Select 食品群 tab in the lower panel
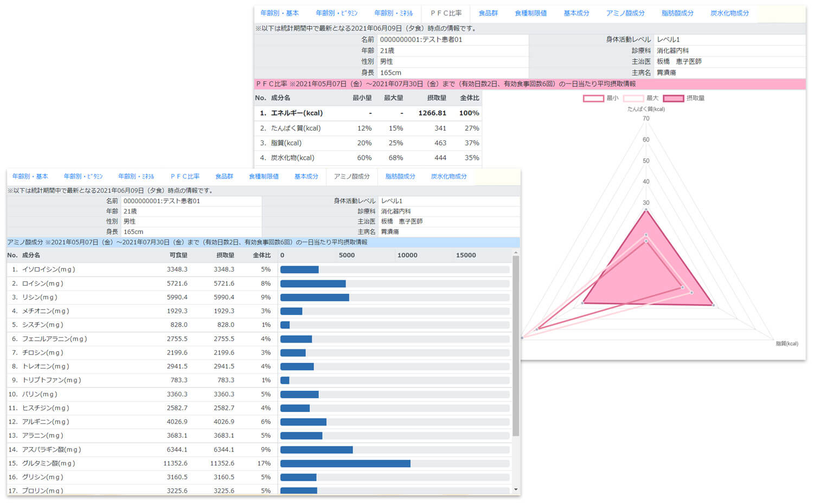Image resolution: width=815 pixels, height=504 pixels. [224, 177]
